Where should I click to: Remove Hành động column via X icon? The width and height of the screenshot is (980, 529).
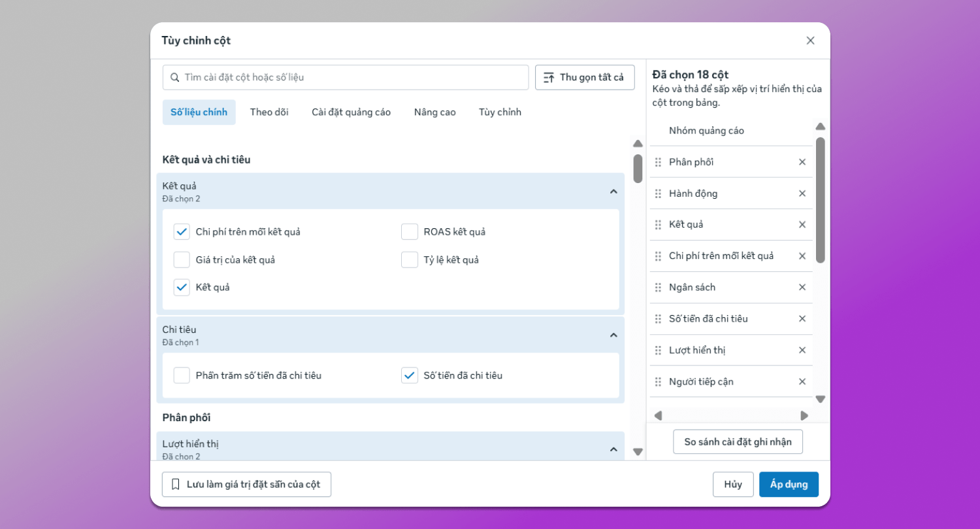802,194
